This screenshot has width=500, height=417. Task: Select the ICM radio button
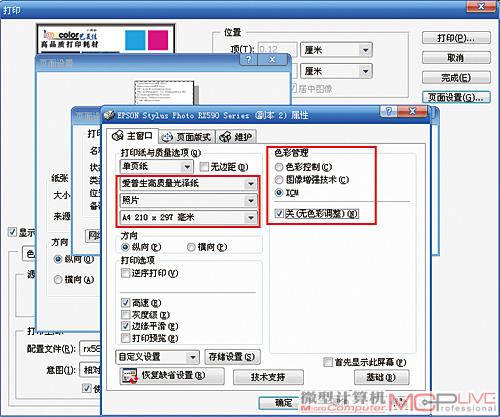click(x=279, y=193)
